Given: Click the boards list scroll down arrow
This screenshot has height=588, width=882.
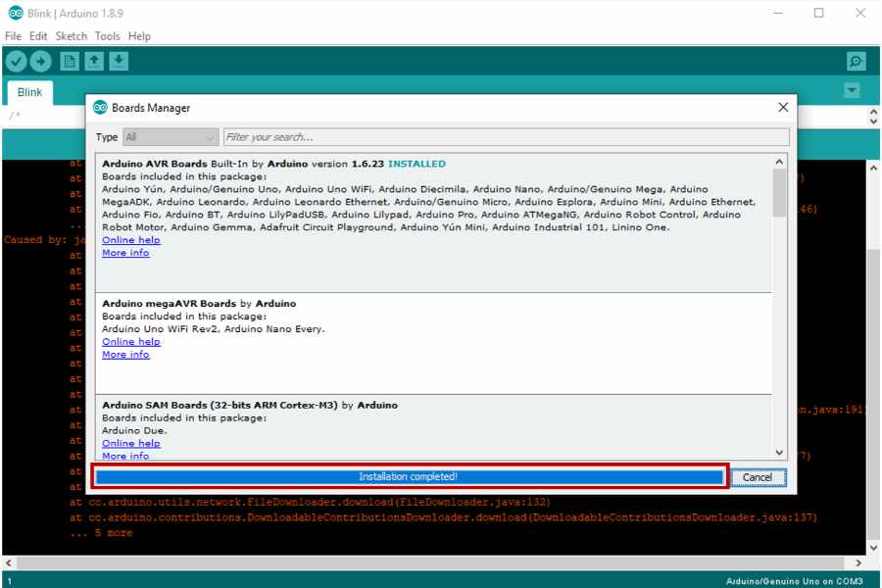Looking at the screenshot, I should [x=779, y=452].
